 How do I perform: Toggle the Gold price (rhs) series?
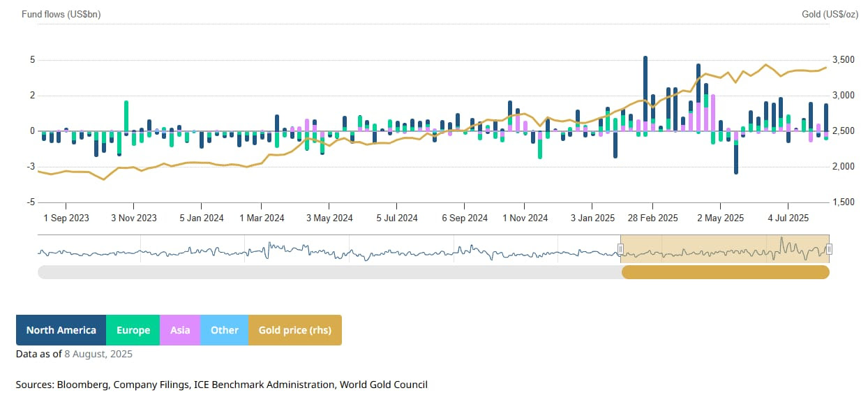295,330
